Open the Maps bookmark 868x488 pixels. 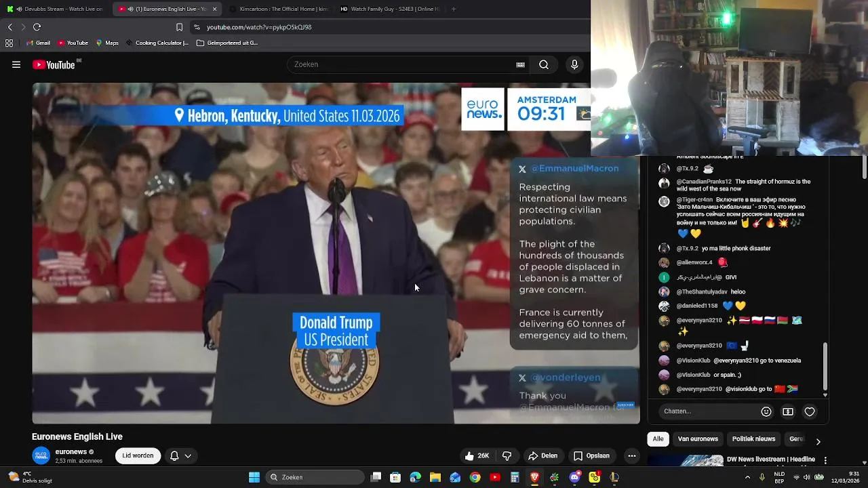[x=107, y=43]
